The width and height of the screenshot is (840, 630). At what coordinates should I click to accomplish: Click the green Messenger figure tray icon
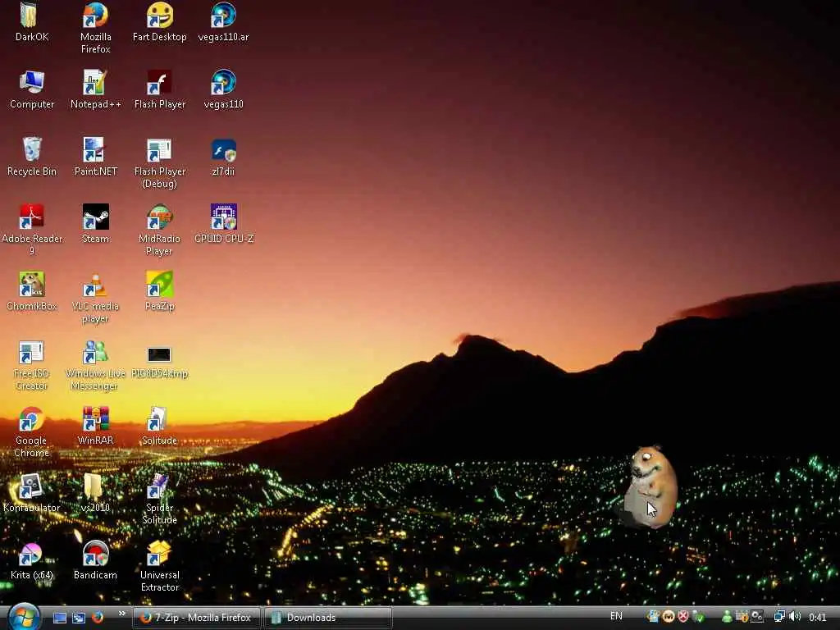click(x=727, y=617)
